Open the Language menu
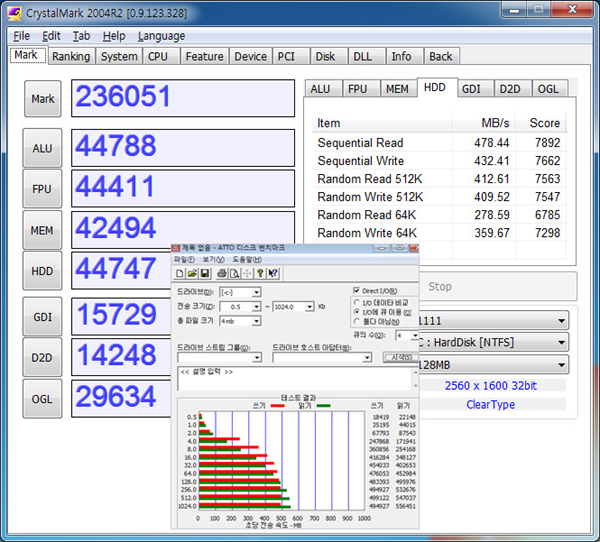The height and width of the screenshot is (542, 600). click(x=161, y=36)
